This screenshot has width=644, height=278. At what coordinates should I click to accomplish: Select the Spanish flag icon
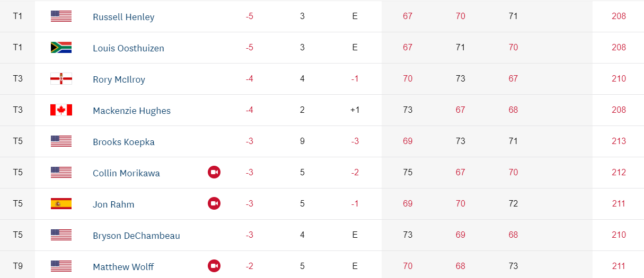coord(61,204)
